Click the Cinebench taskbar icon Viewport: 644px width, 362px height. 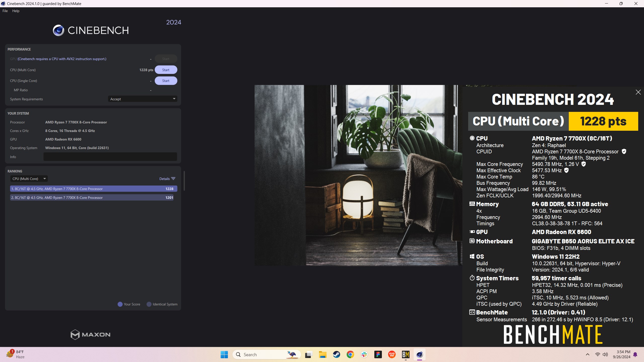pos(420,355)
